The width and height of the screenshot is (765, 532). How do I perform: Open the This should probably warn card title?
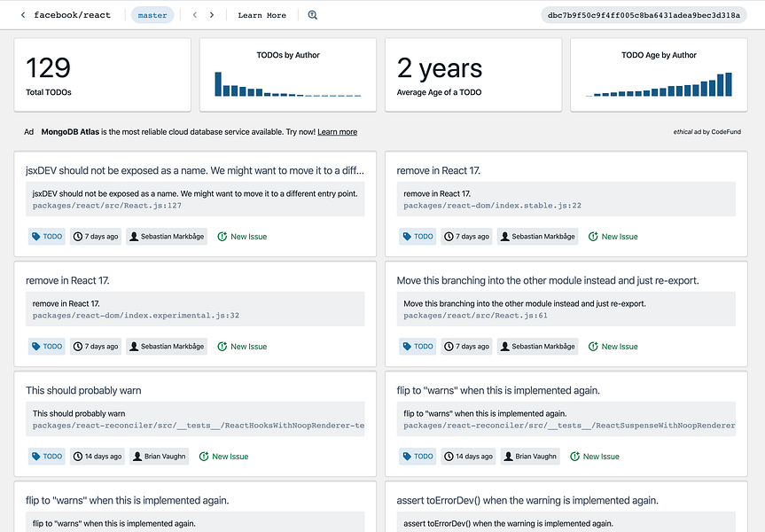point(83,390)
